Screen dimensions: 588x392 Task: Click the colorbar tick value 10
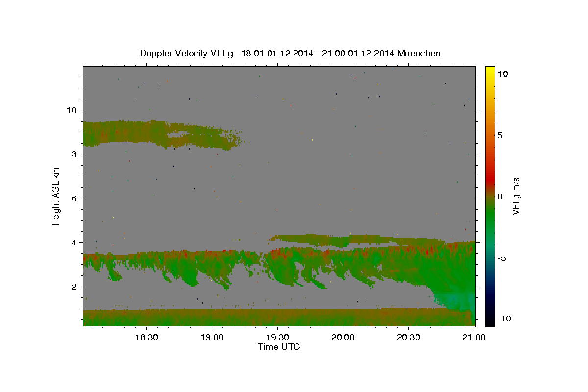click(502, 74)
